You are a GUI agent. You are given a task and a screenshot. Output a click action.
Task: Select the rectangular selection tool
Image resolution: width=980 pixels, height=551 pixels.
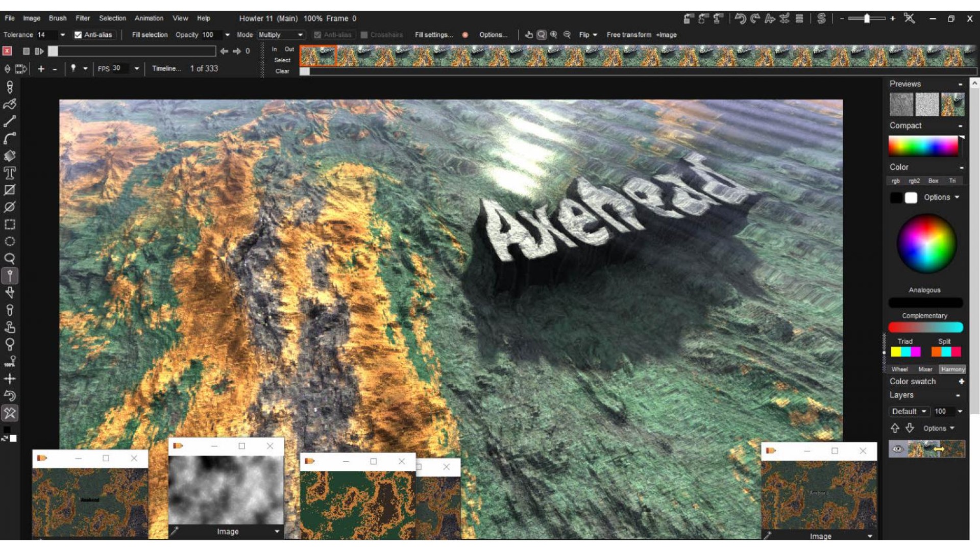[x=10, y=224]
